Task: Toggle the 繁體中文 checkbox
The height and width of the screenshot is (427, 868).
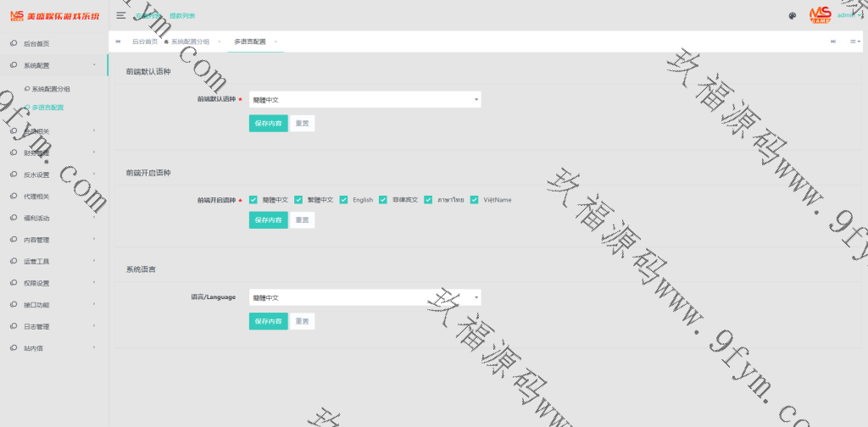Action: tap(298, 200)
